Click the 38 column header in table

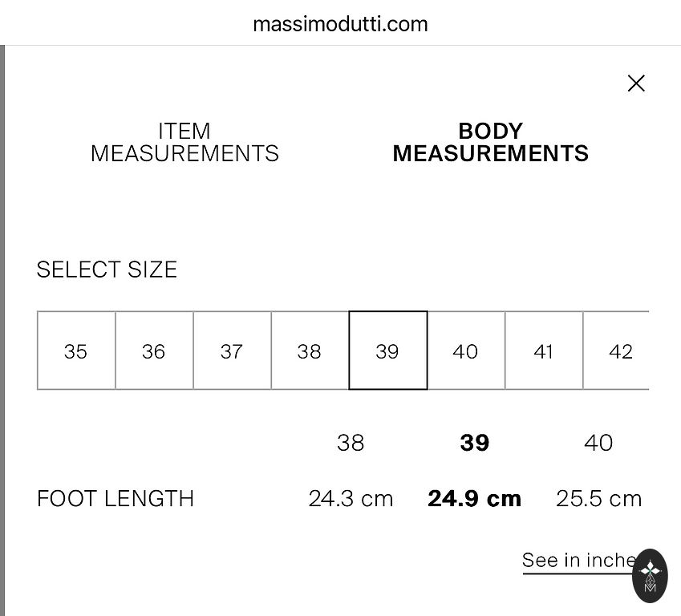pyautogui.click(x=351, y=443)
